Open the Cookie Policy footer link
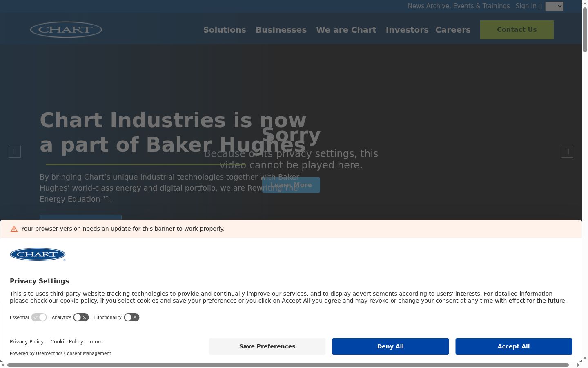The height and width of the screenshot is (368, 588). point(67,342)
